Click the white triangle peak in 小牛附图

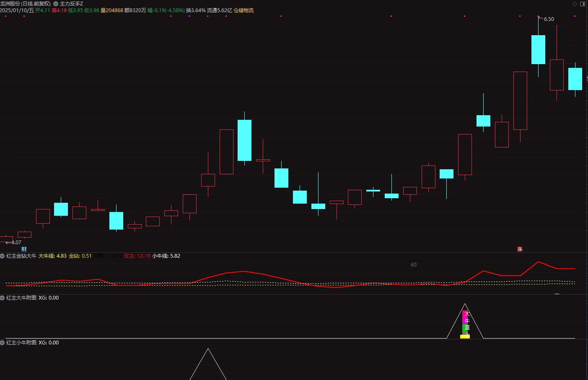tap(208, 349)
